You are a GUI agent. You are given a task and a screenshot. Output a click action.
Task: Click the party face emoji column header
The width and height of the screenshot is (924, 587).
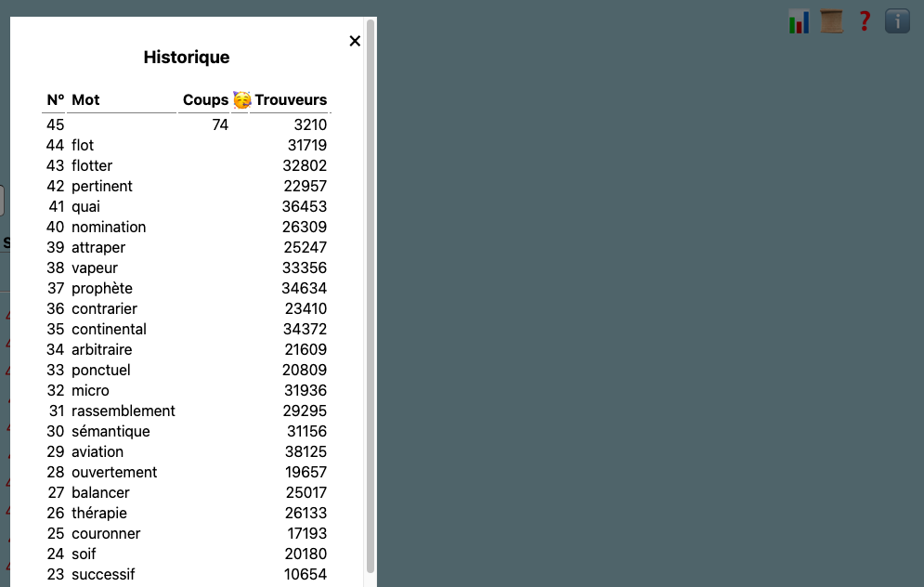[241, 100]
